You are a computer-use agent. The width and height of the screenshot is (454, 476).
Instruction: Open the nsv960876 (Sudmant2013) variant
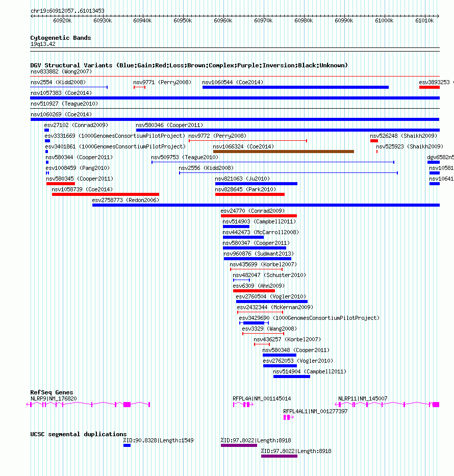tap(259, 254)
